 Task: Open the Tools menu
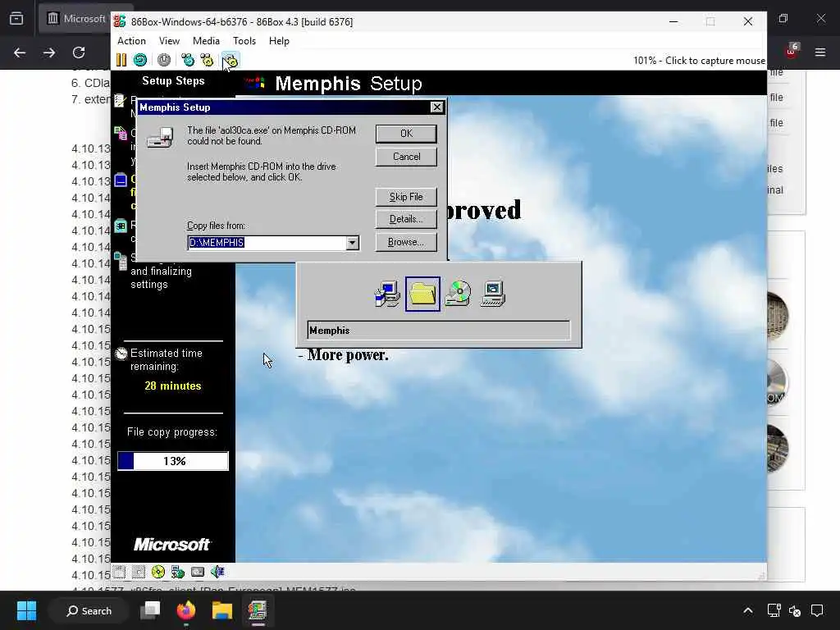[x=244, y=41]
